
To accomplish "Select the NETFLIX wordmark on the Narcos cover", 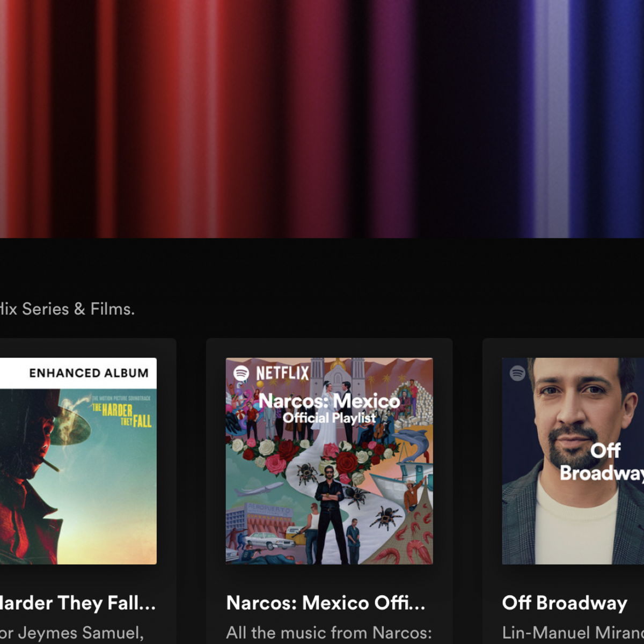I will click(282, 372).
